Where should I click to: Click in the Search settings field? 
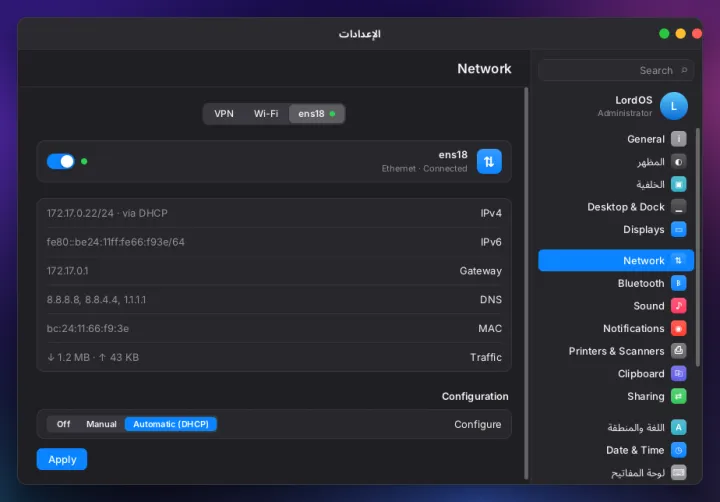click(616, 70)
